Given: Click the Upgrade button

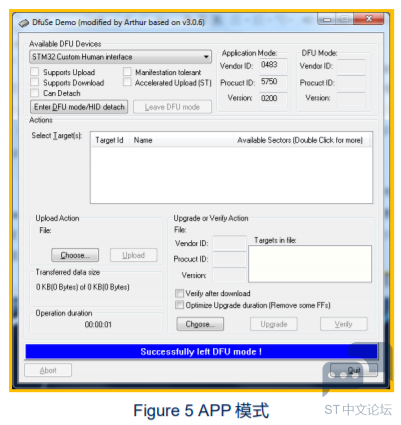Looking at the screenshot, I should coord(274,324).
